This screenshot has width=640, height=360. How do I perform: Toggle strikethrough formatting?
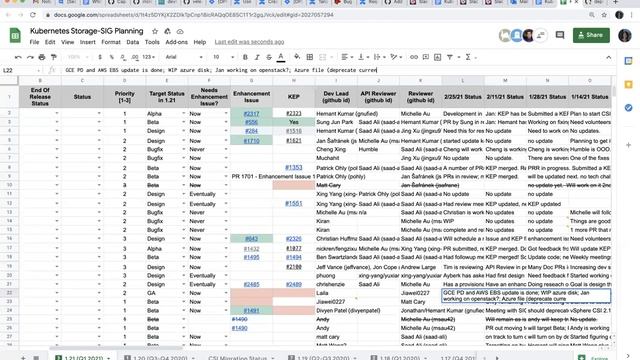(269, 57)
